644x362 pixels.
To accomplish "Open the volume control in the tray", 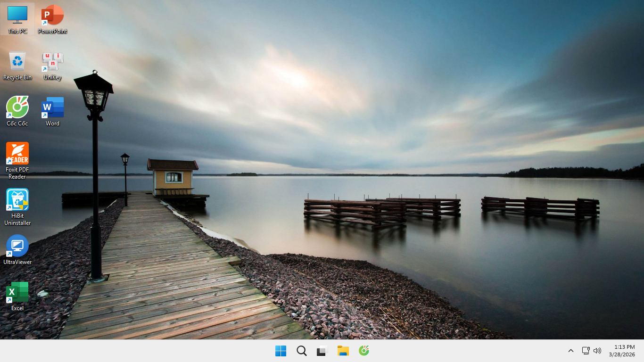I will pos(597,351).
